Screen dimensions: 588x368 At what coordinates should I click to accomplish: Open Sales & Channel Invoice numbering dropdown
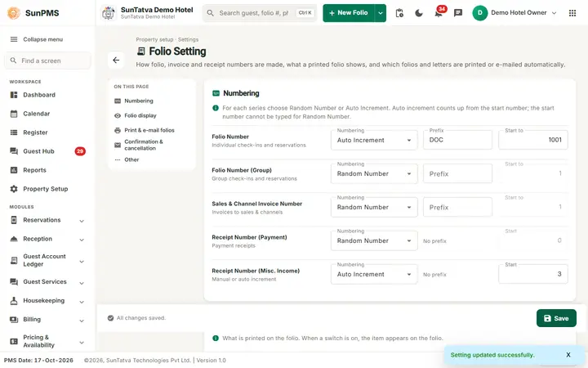point(374,207)
